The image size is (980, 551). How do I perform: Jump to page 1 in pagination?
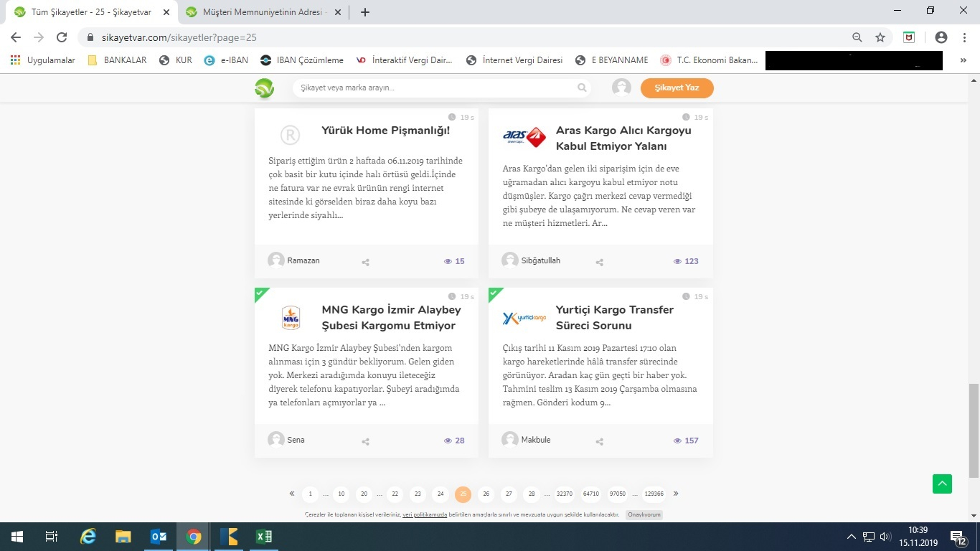310,494
